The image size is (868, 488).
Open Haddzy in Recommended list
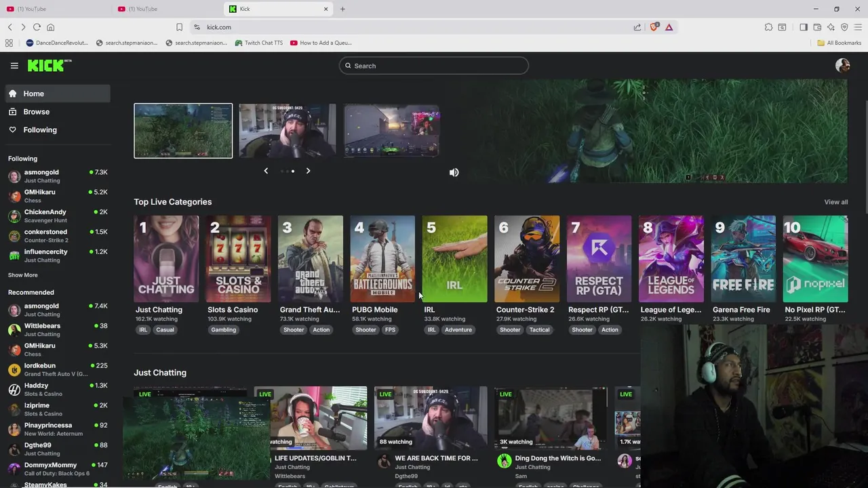(58, 389)
